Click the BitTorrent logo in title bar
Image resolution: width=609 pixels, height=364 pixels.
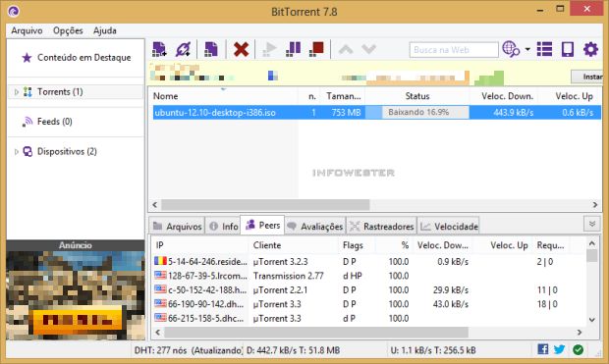14,11
